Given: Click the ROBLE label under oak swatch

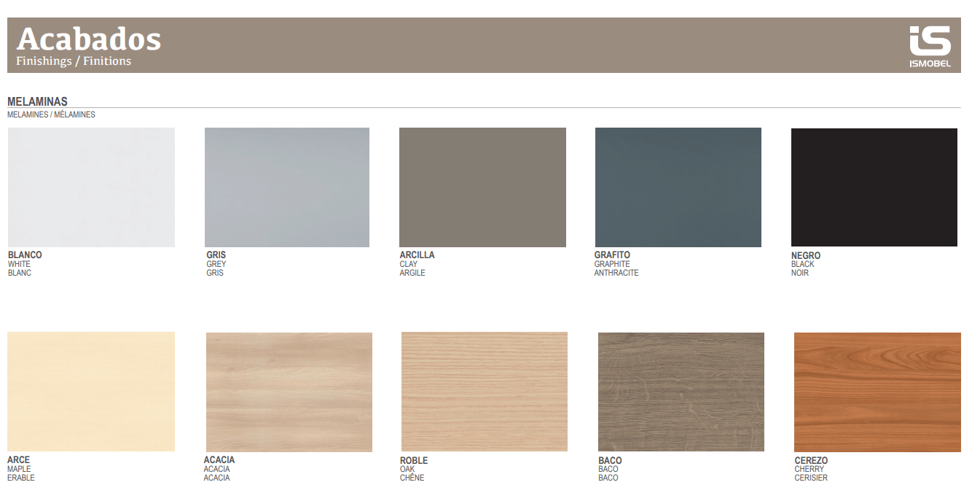Looking at the screenshot, I should click(414, 460).
